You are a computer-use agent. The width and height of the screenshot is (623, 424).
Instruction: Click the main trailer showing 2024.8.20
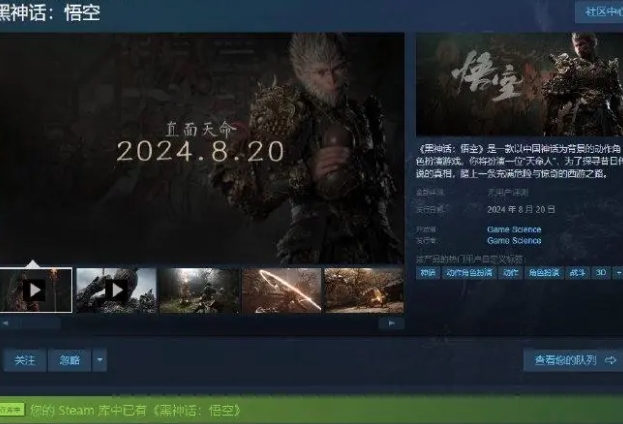click(x=202, y=148)
